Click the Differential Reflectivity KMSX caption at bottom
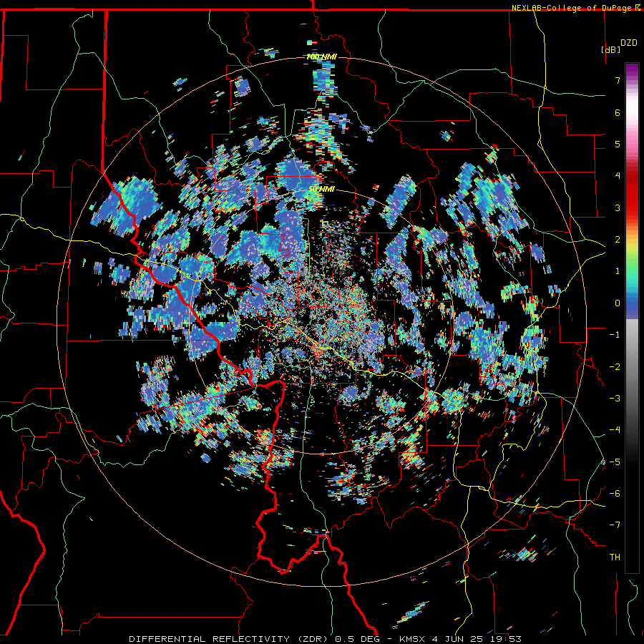 point(326,639)
